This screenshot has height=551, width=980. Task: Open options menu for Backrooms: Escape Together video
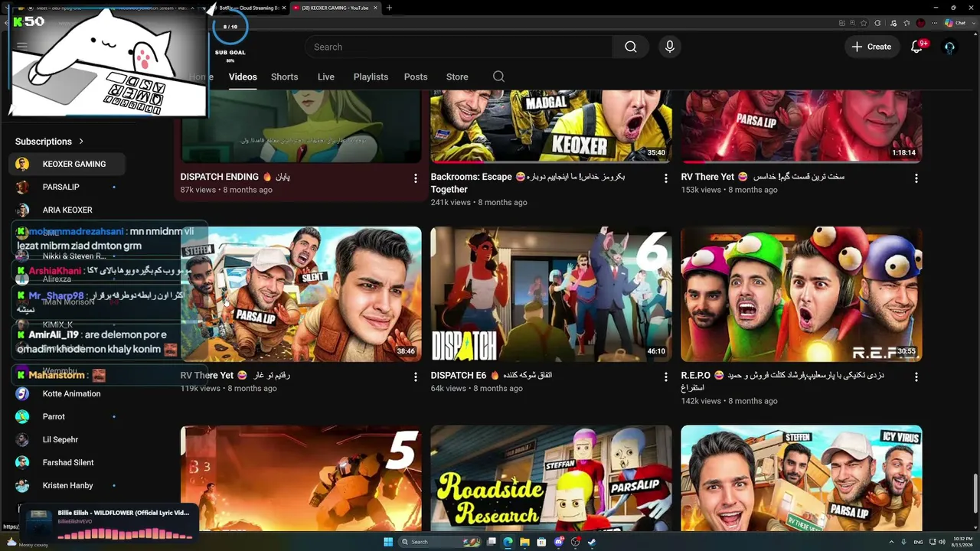(x=666, y=178)
